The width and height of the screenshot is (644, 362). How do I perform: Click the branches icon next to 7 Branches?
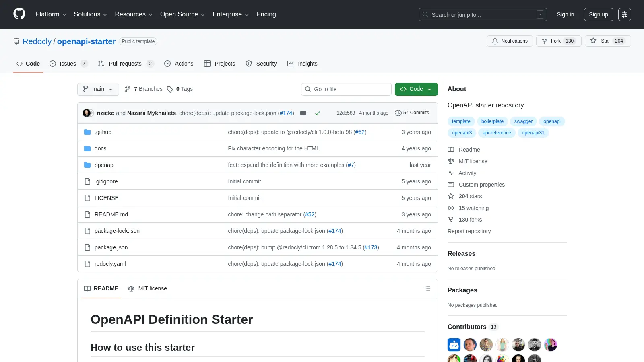(128, 89)
